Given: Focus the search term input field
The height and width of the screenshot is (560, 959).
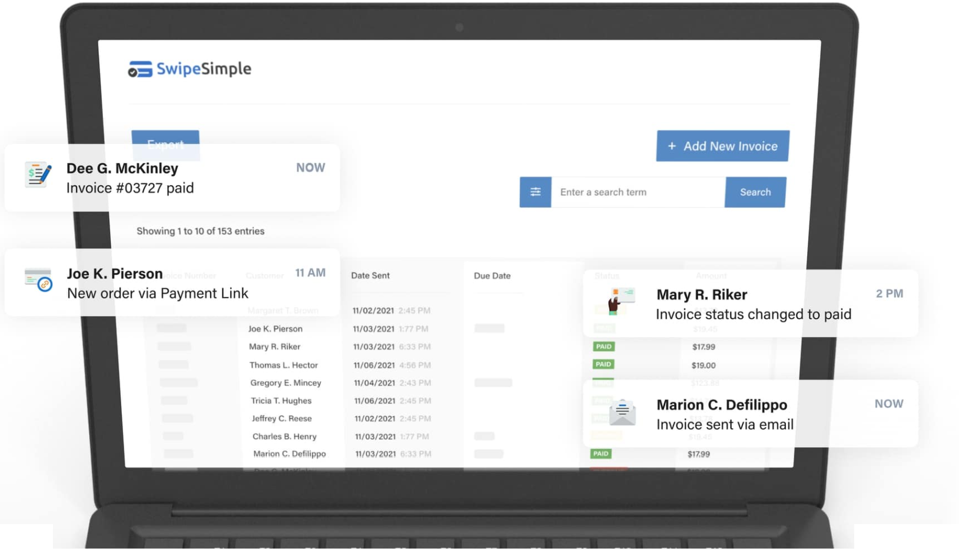Looking at the screenshot, I should click(638, 192).
